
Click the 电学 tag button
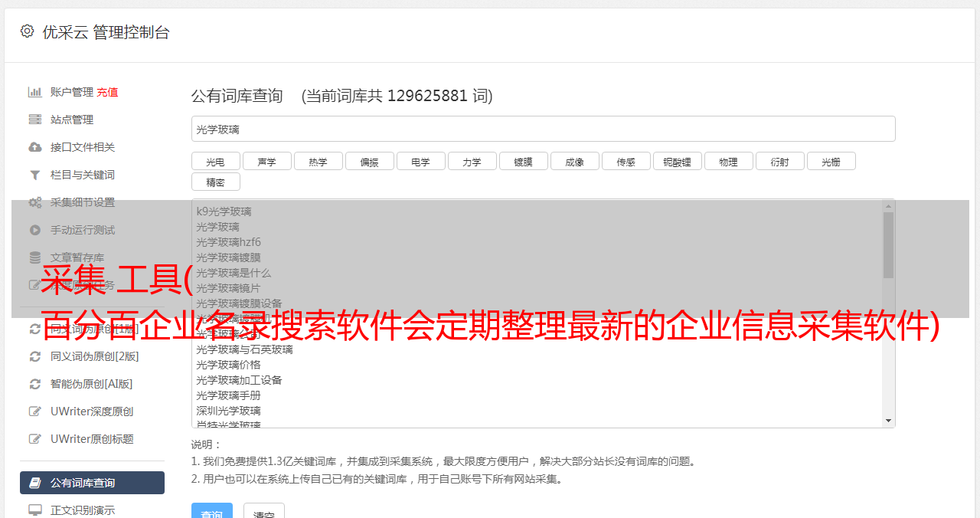click(420, 161)
